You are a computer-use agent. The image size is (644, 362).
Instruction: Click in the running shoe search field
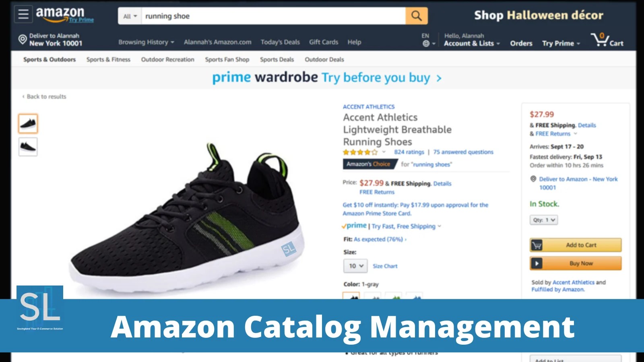pos(274,16)
